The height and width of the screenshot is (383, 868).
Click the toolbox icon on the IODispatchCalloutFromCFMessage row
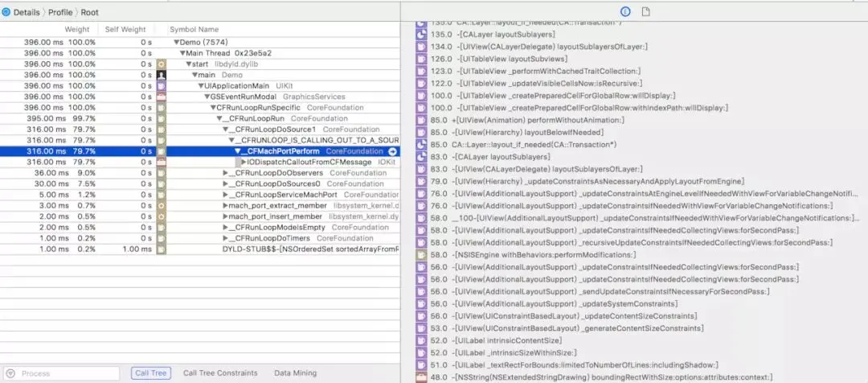[161, 162]
